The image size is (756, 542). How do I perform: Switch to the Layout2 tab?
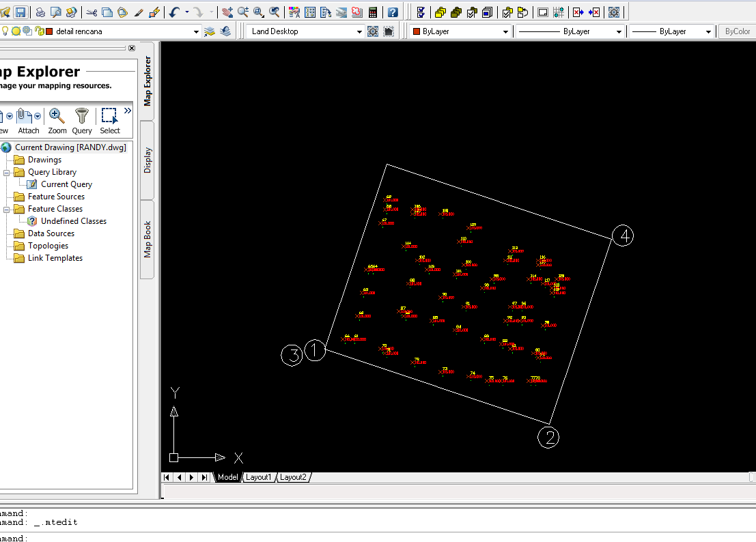tap(293, 477)
